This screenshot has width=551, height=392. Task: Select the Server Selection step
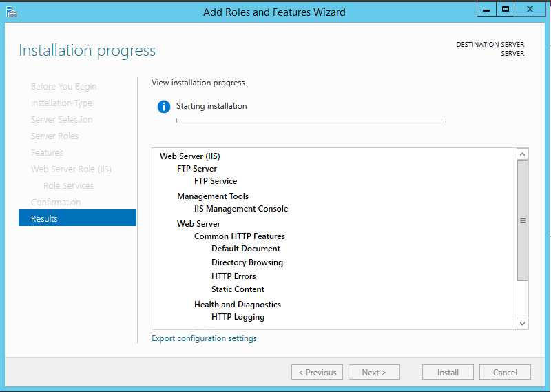61,120
